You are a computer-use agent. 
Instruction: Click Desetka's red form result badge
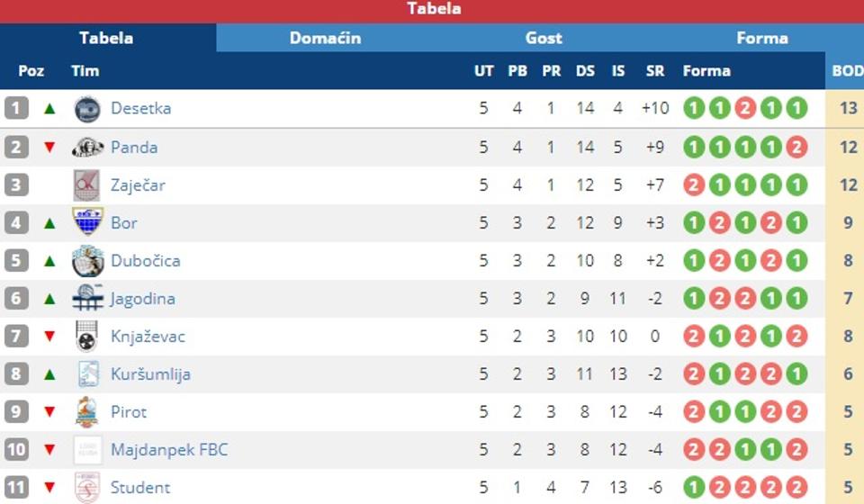click(x=744, y=109)
